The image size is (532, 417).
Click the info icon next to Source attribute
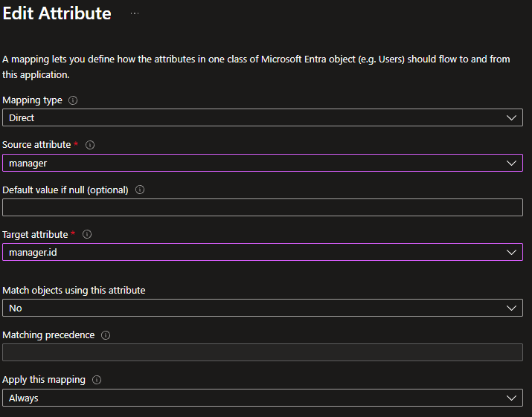91,145
